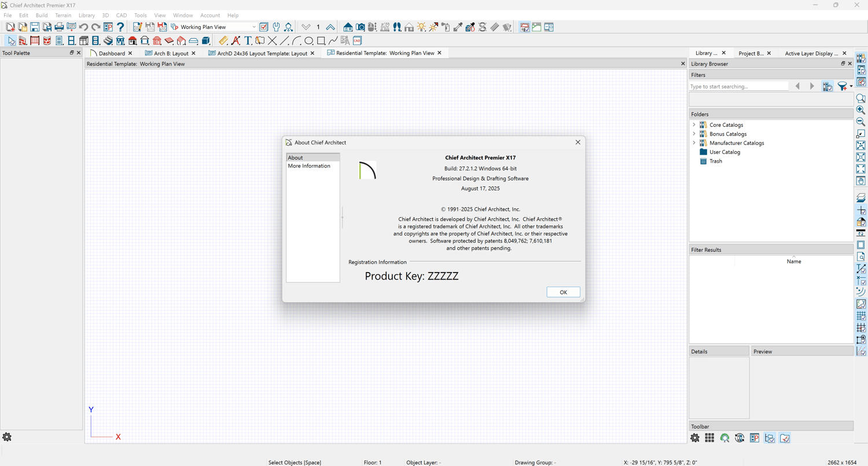Viewport: 868px width, 466px height.
Task: Toggle search-attributes button beside the filter funnel
Action: tap(827, 86)
